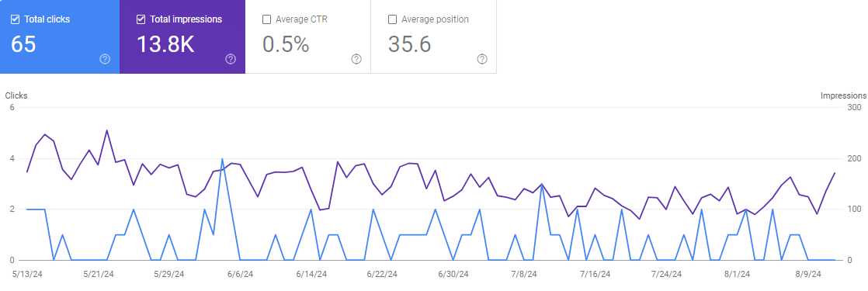
Task: Click the 65 total clicks value
Action: coord(23,44)
